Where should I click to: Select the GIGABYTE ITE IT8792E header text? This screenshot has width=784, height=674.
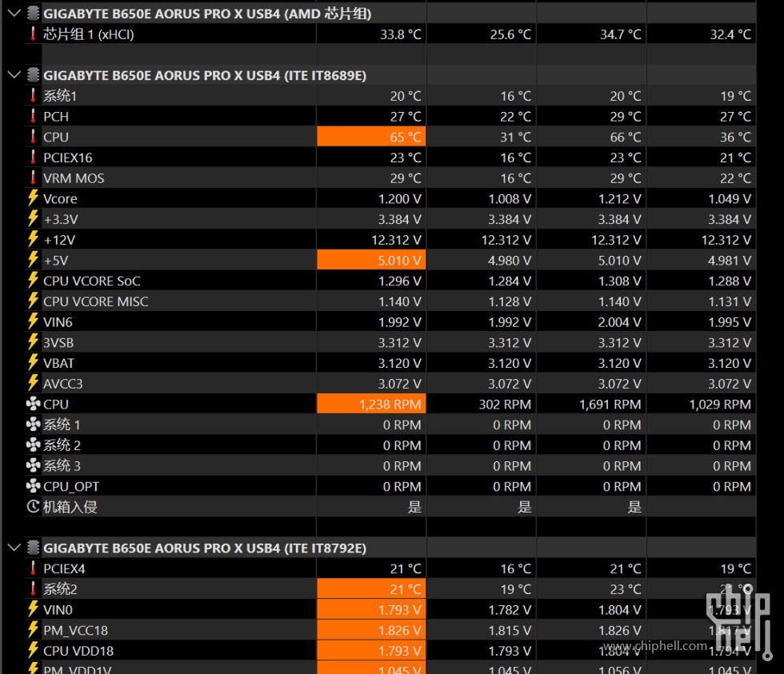(x=205, y=548)
